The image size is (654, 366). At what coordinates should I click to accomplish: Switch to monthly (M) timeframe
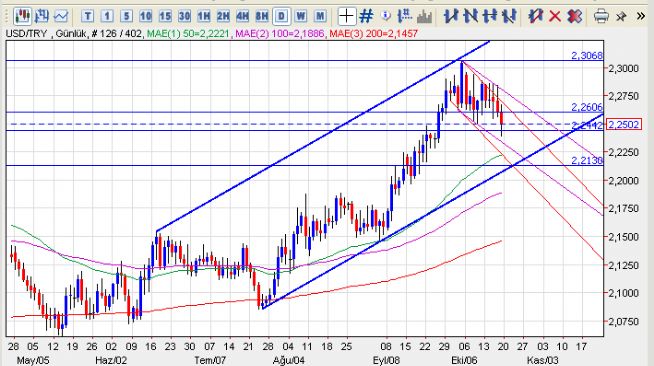point(320,16)
